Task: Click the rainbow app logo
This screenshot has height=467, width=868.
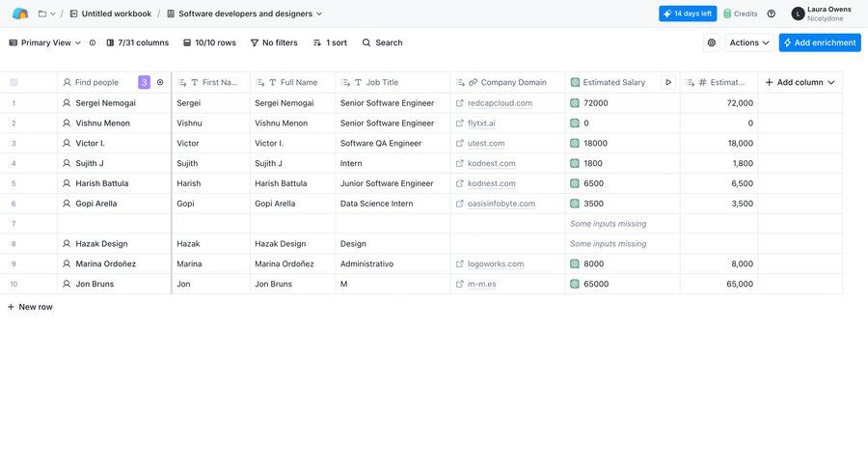Action: coord(20,14)
